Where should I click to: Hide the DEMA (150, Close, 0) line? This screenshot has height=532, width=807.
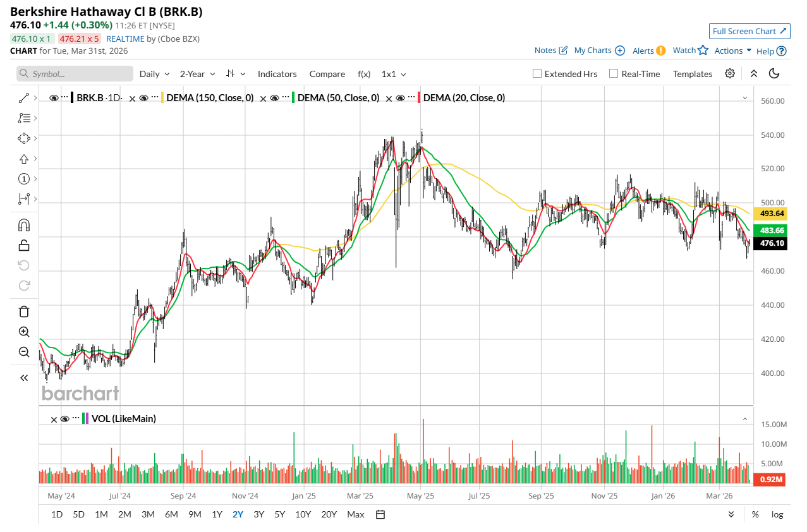point(144,98)
